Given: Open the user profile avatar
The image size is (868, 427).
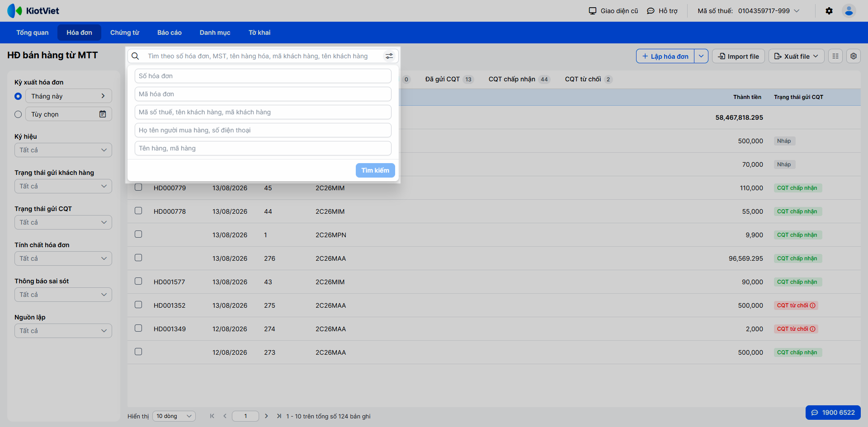Looking at the screenshot, I should click(x=849, y=11).
